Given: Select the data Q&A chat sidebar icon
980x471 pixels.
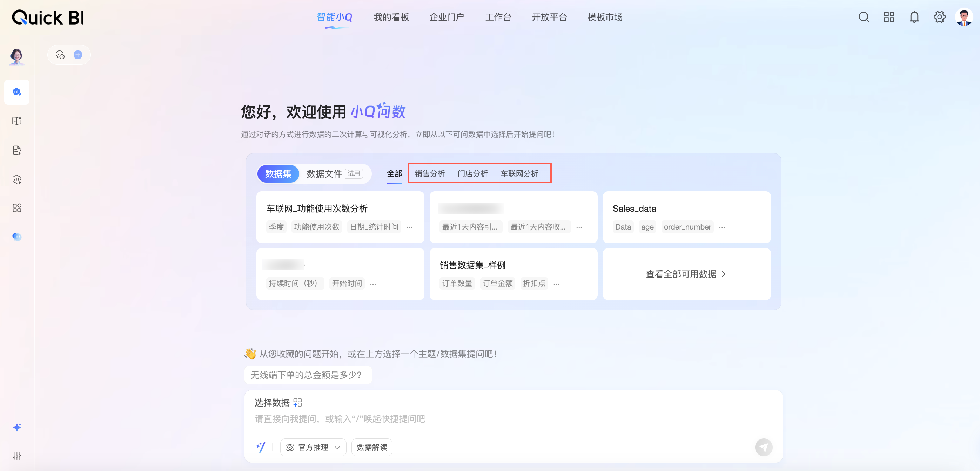Looking at the screenshot, I should click(17, 92).
